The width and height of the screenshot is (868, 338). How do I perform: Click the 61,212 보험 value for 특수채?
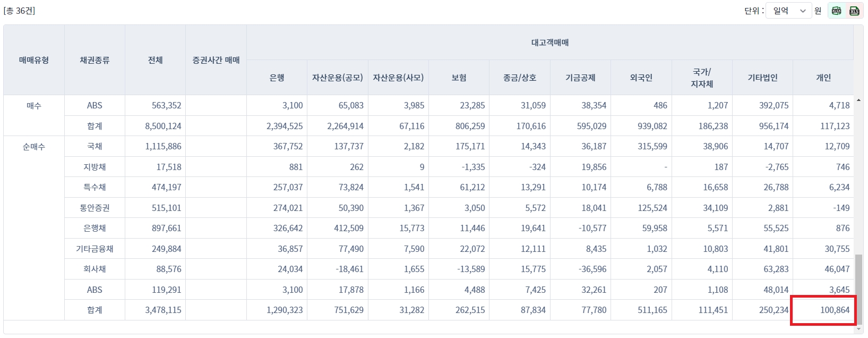(472, 187)
